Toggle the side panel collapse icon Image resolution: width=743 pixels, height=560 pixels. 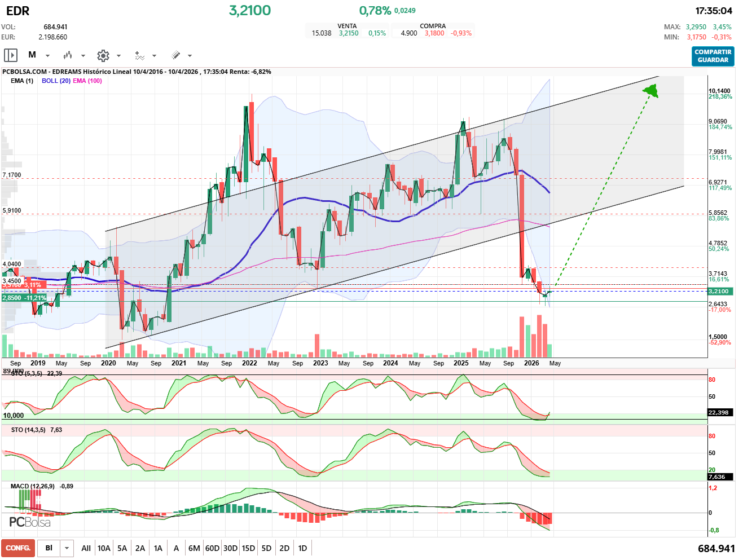click(x=11, y=55)
